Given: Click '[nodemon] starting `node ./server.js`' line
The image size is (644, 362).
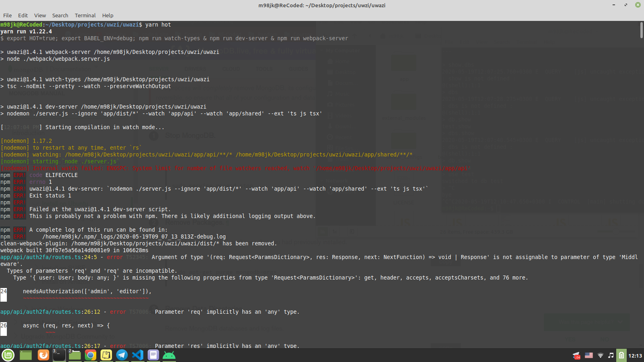Looking at the screenshot, I should click(x=60, y=161).
